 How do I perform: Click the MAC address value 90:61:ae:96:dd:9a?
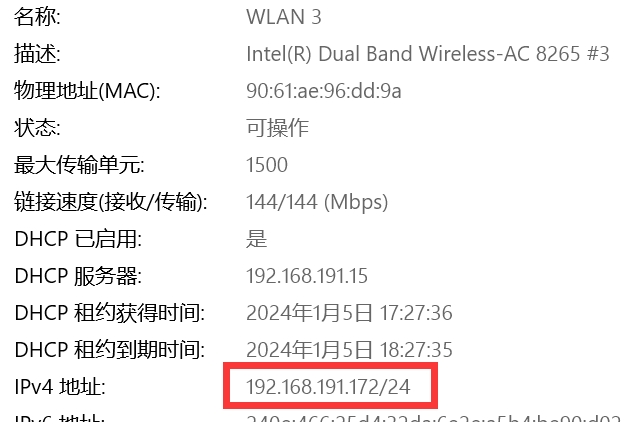324,91
